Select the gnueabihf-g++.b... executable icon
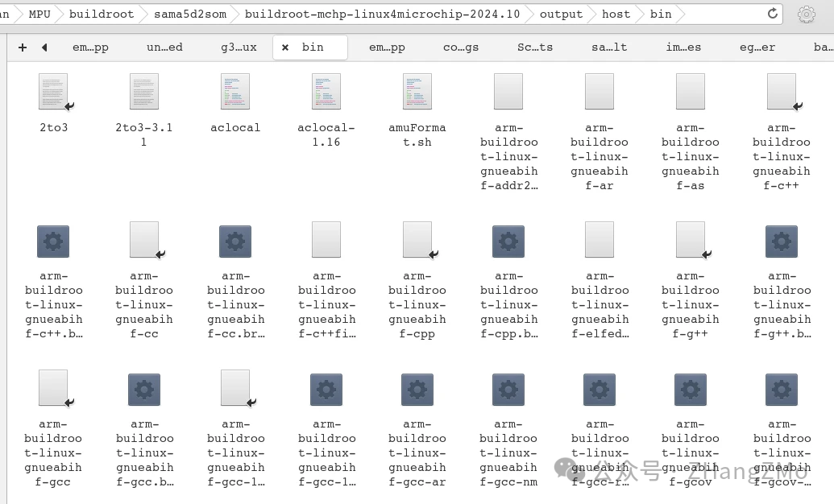Image resolution: width=834 pixels, height=504 pixels. [x=782, y=242]
